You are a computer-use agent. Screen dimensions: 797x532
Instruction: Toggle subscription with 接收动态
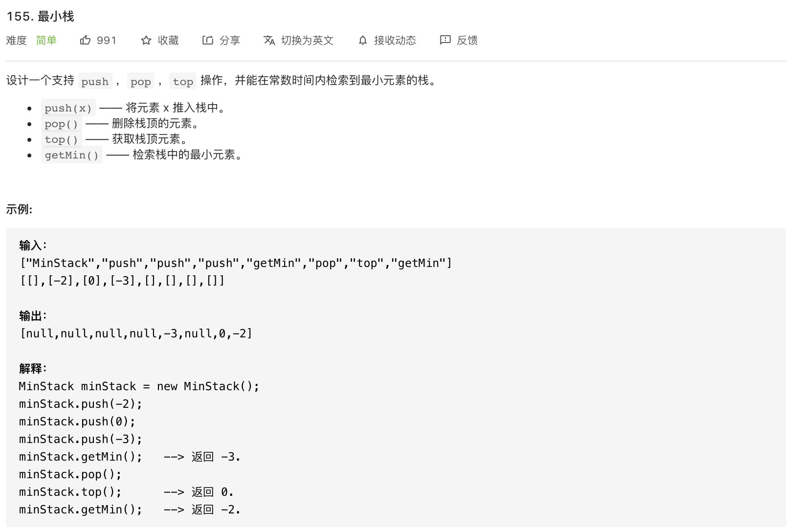pos(395,40)
